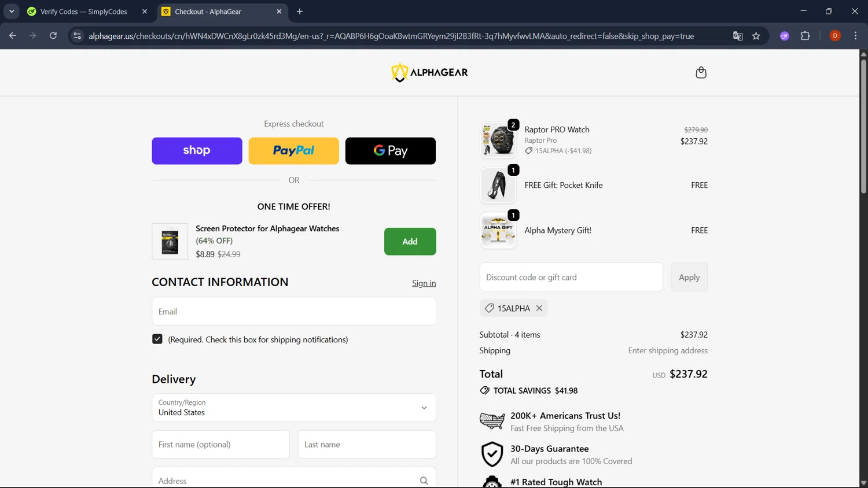Screen dimensions: 868x488
Task: Click the USA flag trust icon
Action: click(x=492, y=421)
